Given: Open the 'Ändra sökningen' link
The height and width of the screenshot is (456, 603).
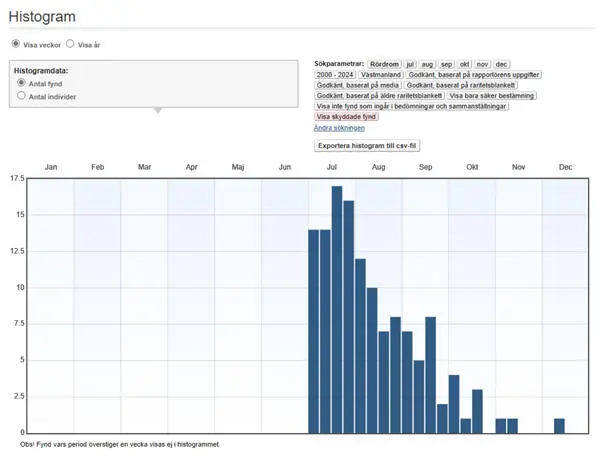Looking at the screenshot, I should click(339, 128).
